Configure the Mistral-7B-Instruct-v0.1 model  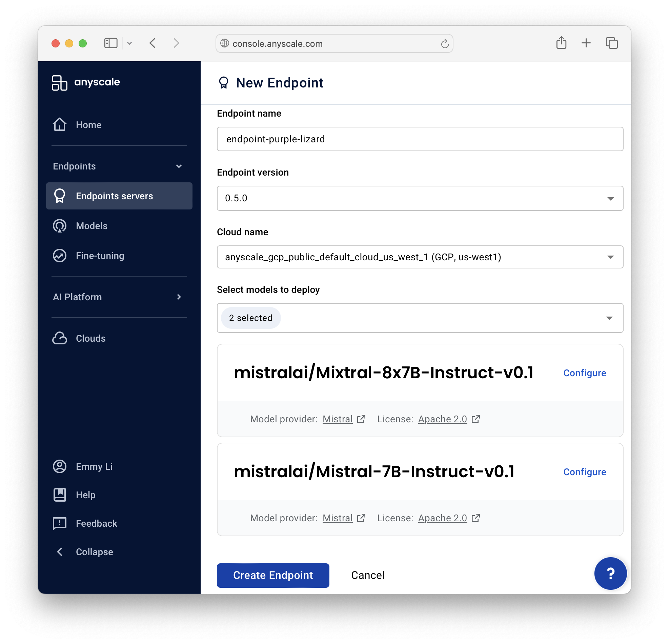point(584,472)
